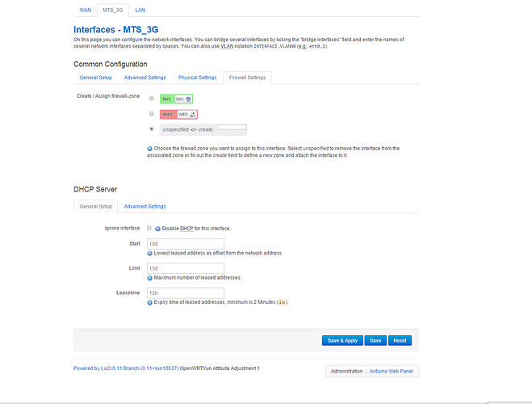This screenshot has width=532, height=404.
Task: Click the green lan zone badge
Action: (x=177, y=99)
